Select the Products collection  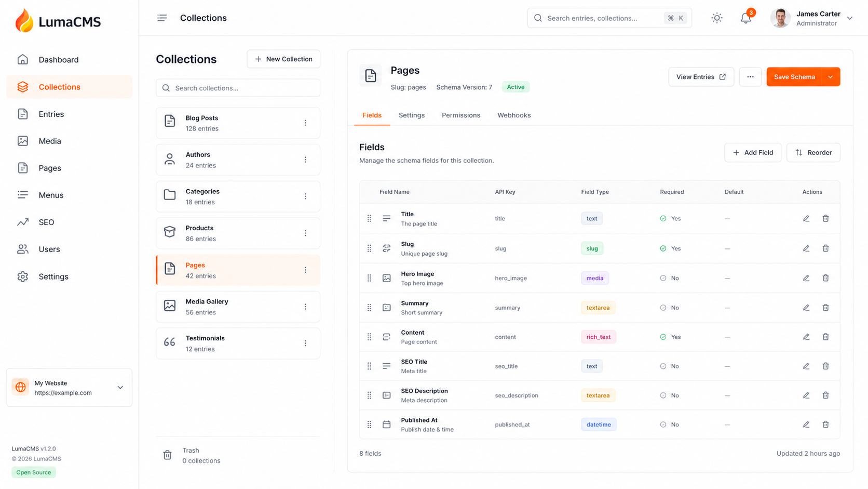tap(238, 233)
